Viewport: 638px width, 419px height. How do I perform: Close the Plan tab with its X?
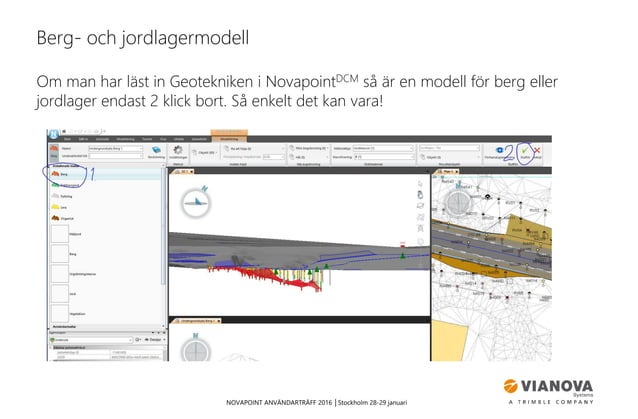pyautogui.click(x=456, y=172)
